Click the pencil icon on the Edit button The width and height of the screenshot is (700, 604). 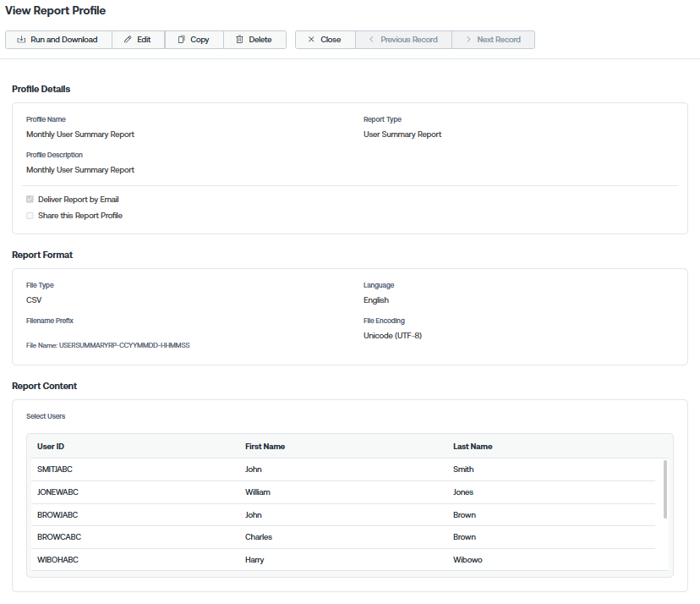[128, 39]
